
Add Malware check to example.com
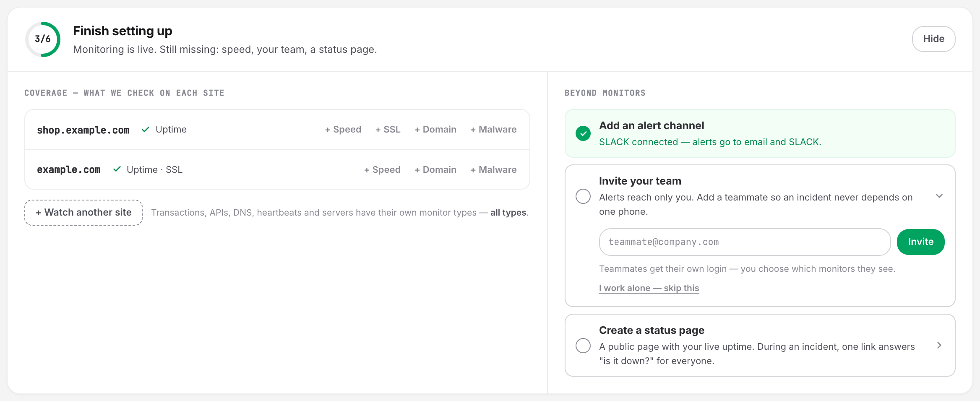point(494,170)
